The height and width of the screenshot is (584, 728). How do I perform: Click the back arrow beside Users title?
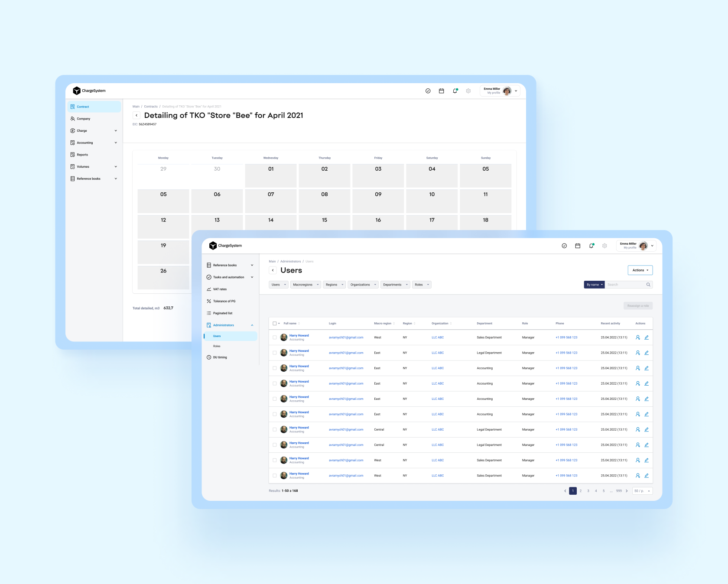point(273,270)
